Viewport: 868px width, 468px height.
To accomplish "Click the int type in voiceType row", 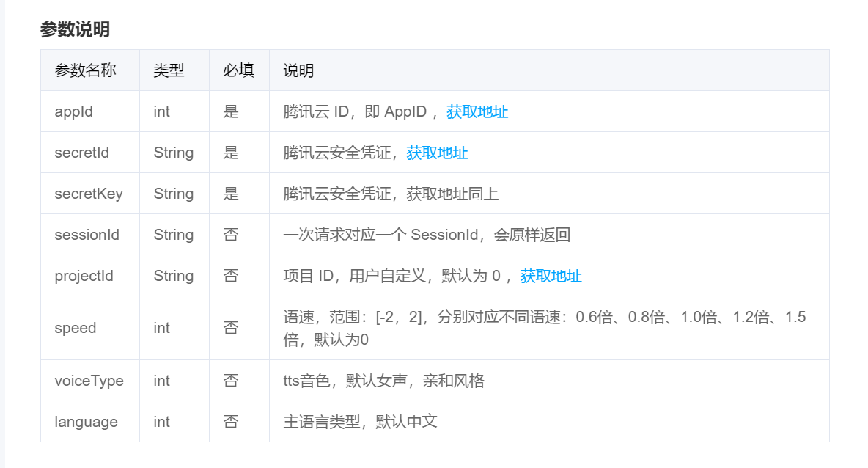I will pos(161,381).
